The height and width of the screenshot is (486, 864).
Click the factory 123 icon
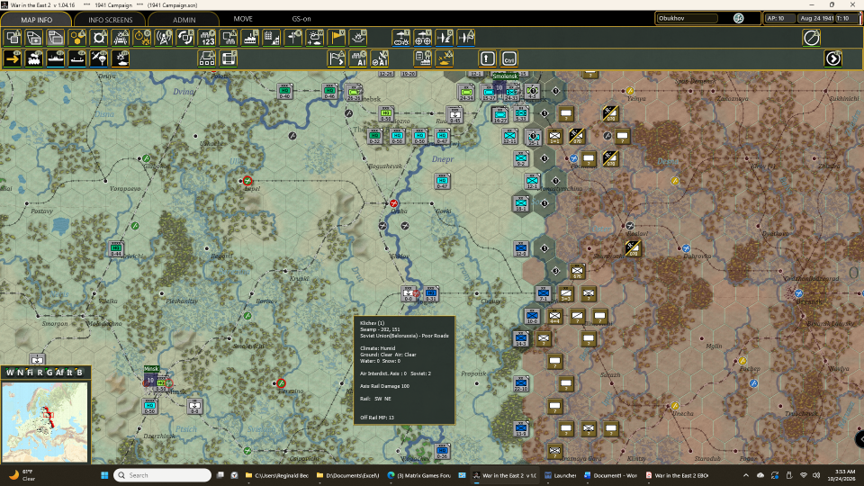(207, 37)
